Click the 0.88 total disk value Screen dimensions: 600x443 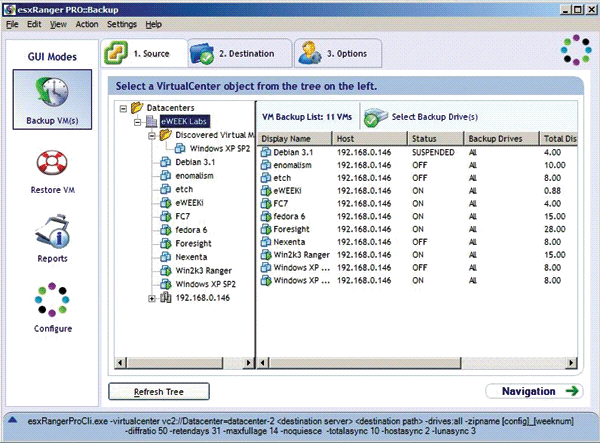pos(552,191)
